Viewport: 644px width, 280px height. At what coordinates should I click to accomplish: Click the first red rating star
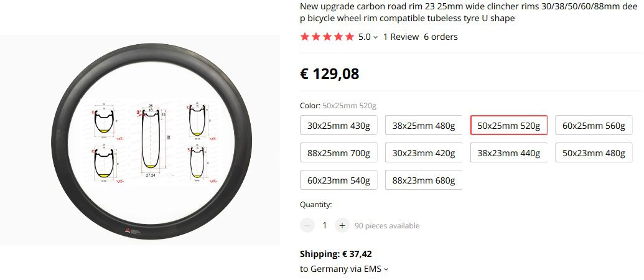click(305, 37)
